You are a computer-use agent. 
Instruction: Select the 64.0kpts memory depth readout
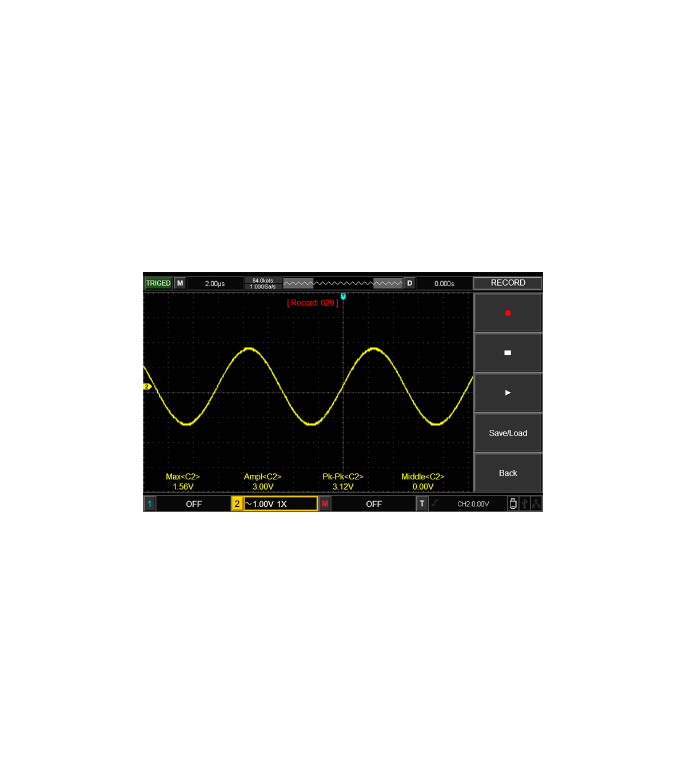[263, 281]
